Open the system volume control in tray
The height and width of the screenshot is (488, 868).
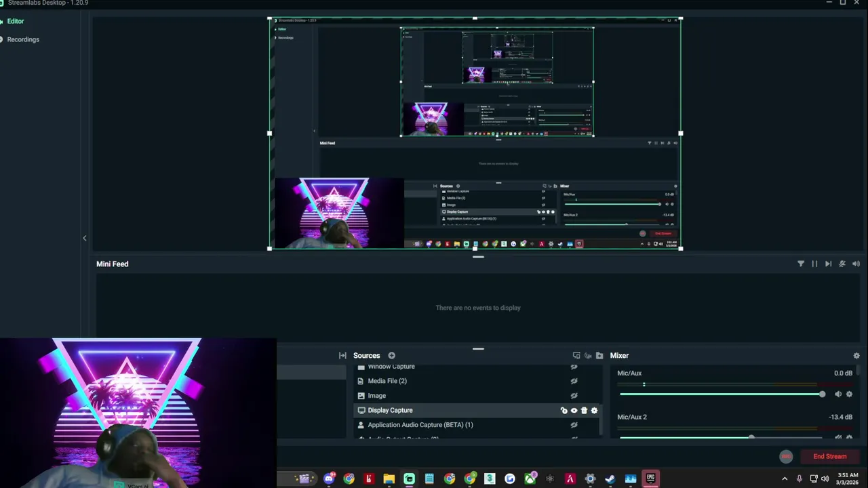[x=825, y=479]
